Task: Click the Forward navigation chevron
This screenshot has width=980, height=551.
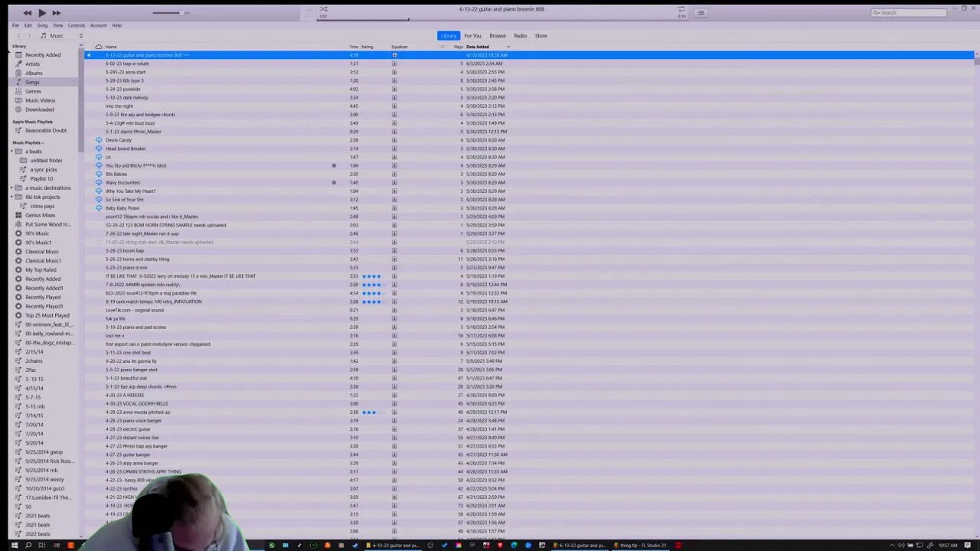Action: coord(29,36)
